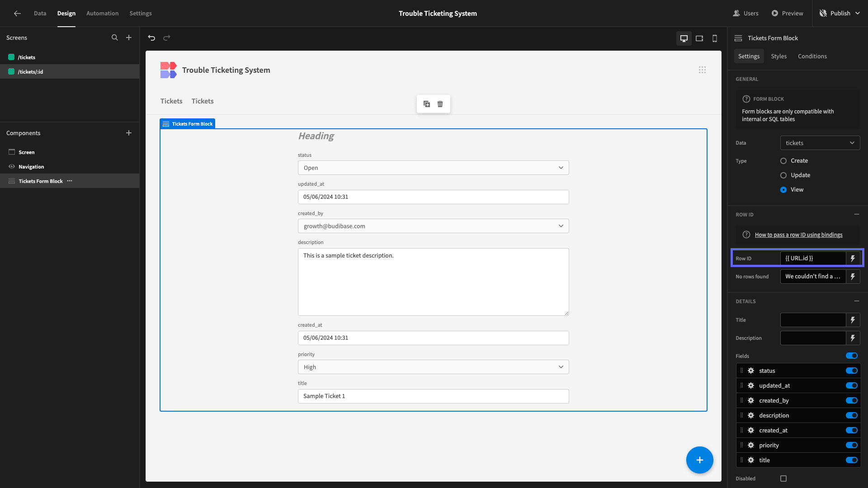The width and height of the screenshot is (868, 488).
Task: Switch to tablet preview size
Action: click(699, 38)
